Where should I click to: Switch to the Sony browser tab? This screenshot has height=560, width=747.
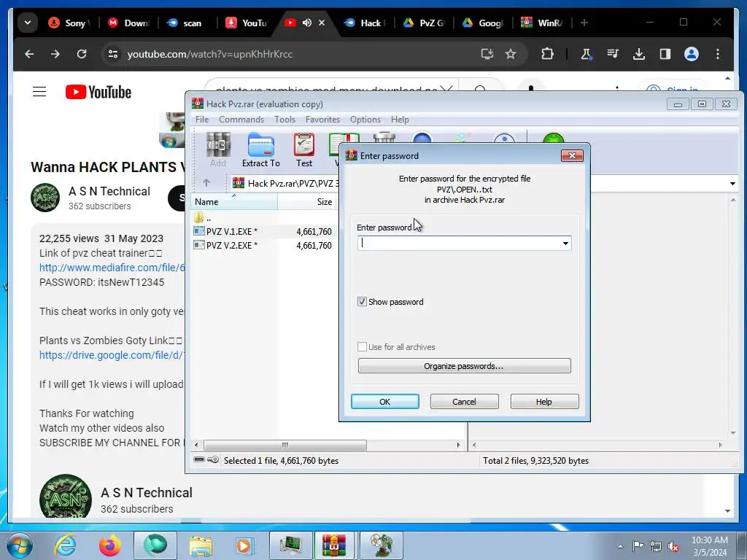69,23
